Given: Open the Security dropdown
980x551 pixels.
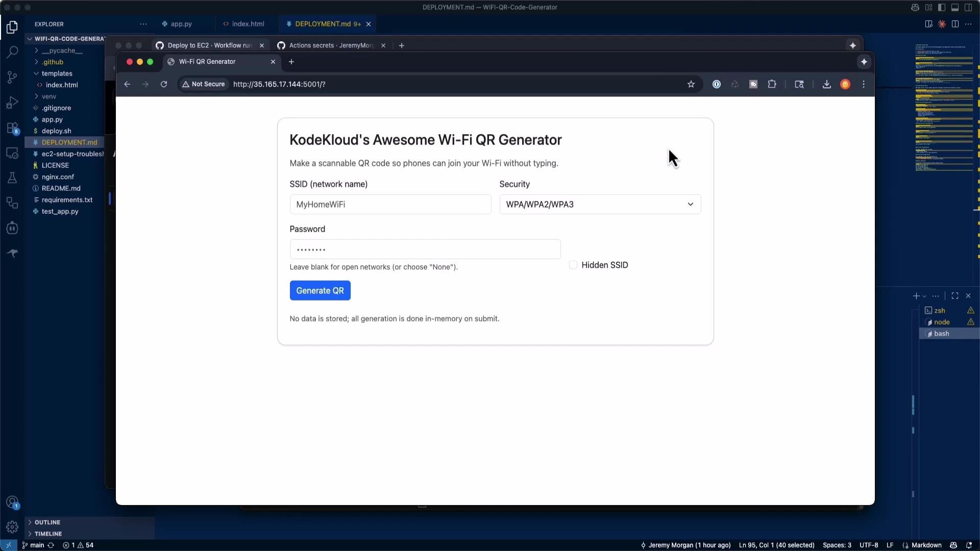Looking at the screenshot, I should 600,204.
